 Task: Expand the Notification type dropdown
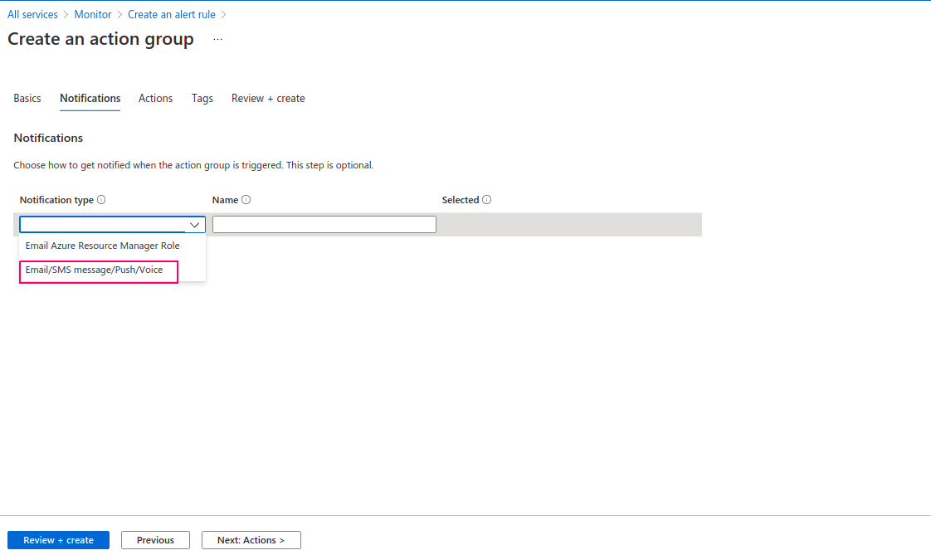pos(112,225)
